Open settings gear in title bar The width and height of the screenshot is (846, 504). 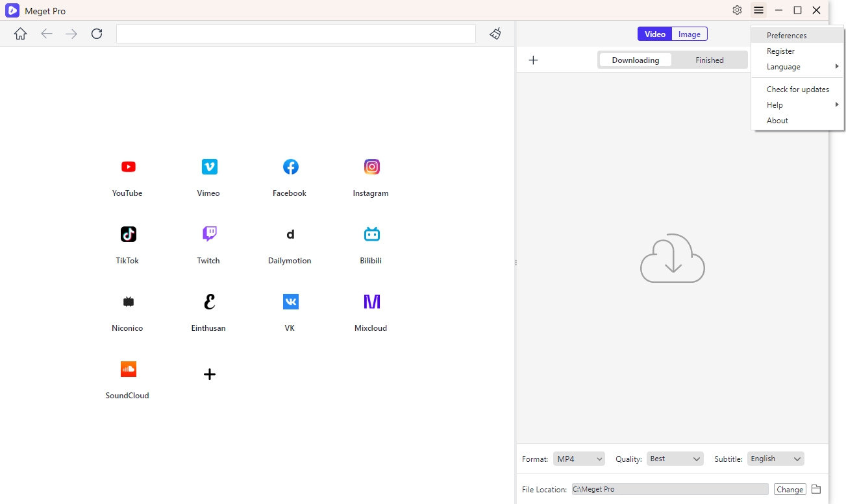(x=737, y=10)
